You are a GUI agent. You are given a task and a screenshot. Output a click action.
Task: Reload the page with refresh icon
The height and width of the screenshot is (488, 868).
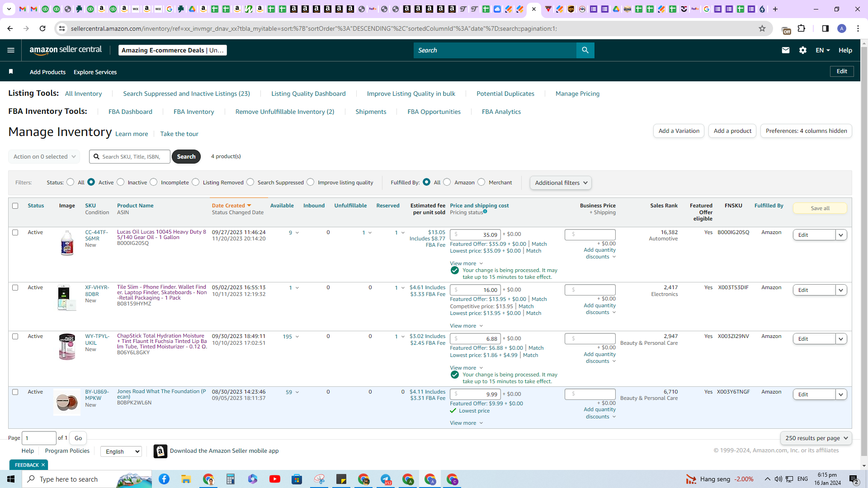(x=42, y=28)
